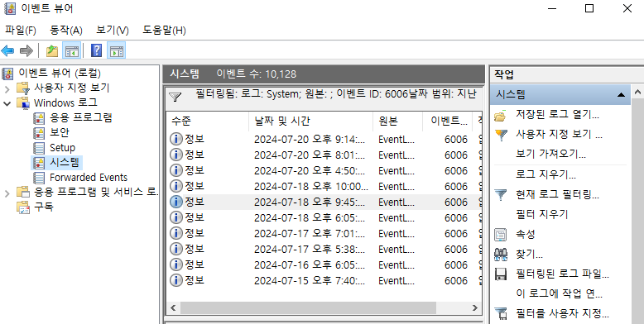Select the event dated 2024-07-18 오후 10:00
The image size is (644, 324).
tap(324, 186)
